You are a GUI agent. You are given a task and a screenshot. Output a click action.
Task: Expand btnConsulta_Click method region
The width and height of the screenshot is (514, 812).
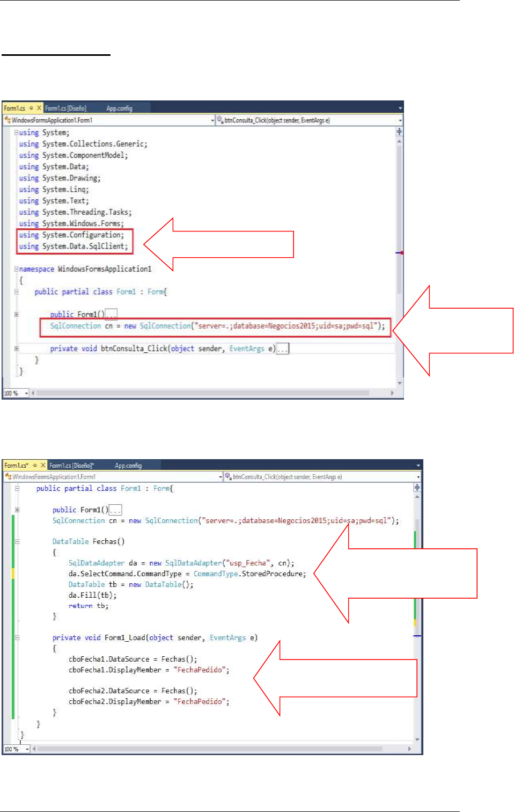click(x=16, y=349)
